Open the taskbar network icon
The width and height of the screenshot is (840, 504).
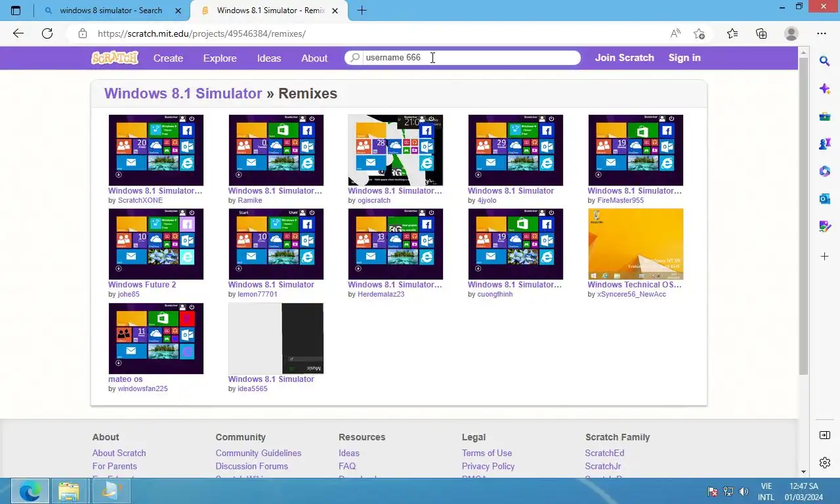coord(728,492)
